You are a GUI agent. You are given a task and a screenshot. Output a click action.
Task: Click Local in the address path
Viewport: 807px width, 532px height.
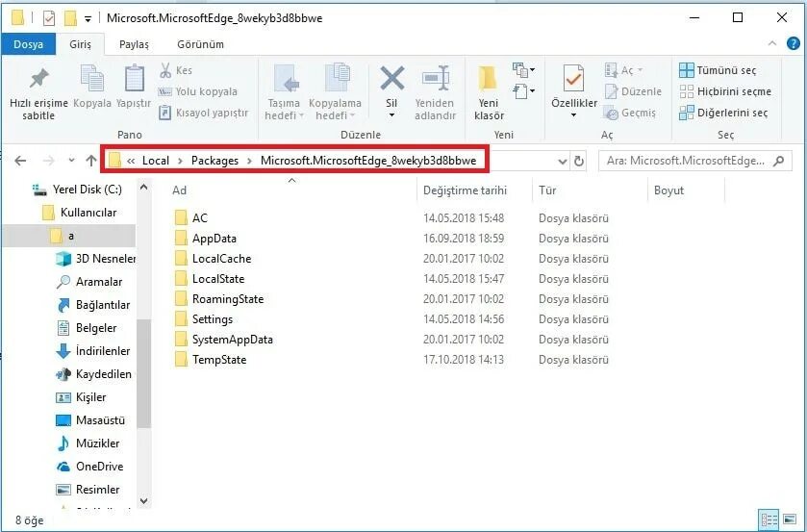[x=156, y=161]
